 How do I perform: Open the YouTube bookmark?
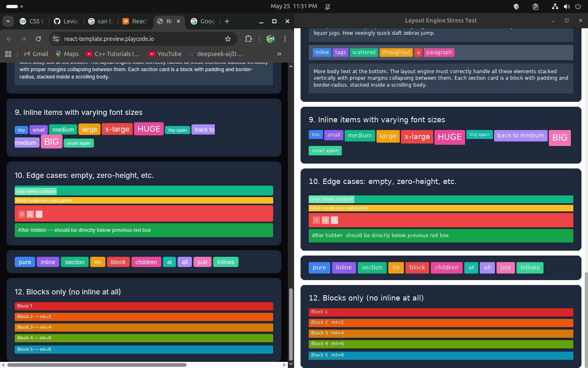[165, 54]
